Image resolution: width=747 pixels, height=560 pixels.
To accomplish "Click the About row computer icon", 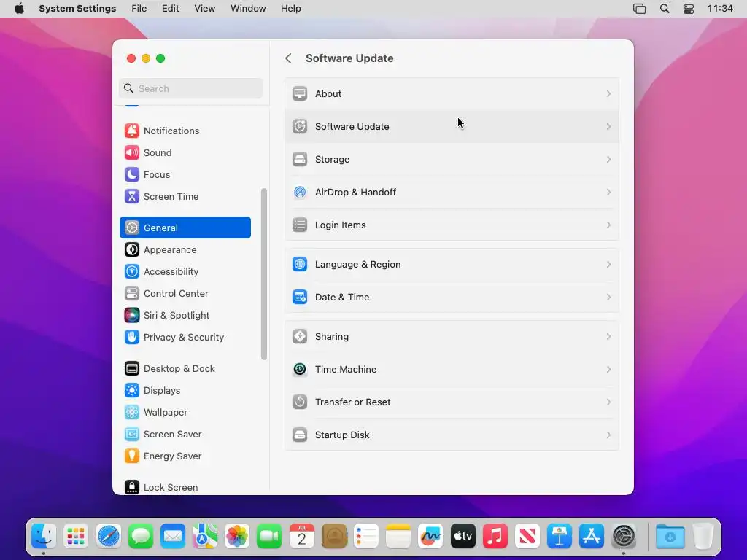I will (300, 94).
